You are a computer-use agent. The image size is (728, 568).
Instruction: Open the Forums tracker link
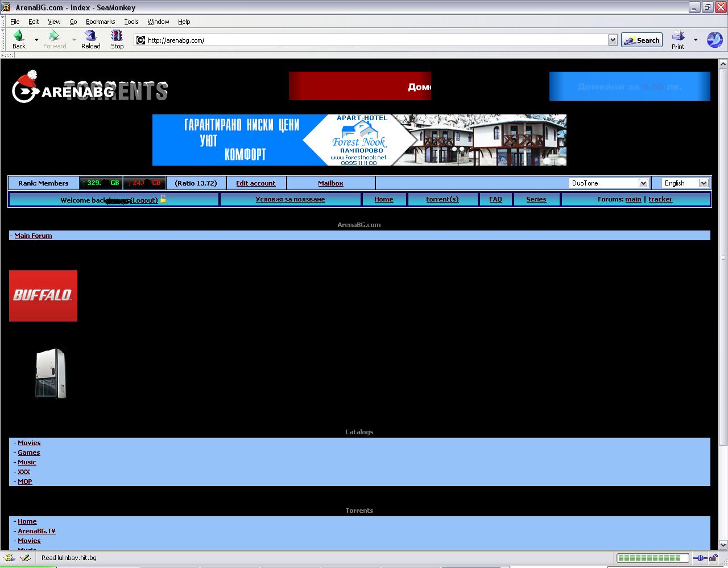pyautogui.click(x=660, y=199)
